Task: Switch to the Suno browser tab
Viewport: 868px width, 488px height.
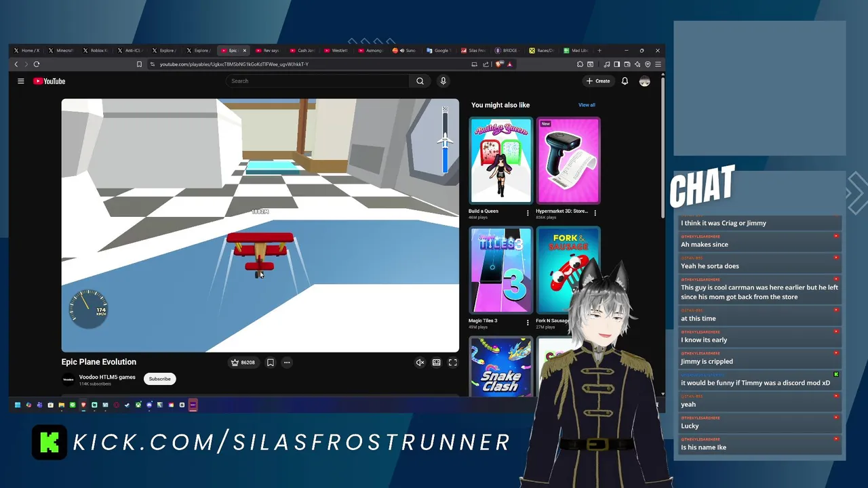Action: point(406,50)
